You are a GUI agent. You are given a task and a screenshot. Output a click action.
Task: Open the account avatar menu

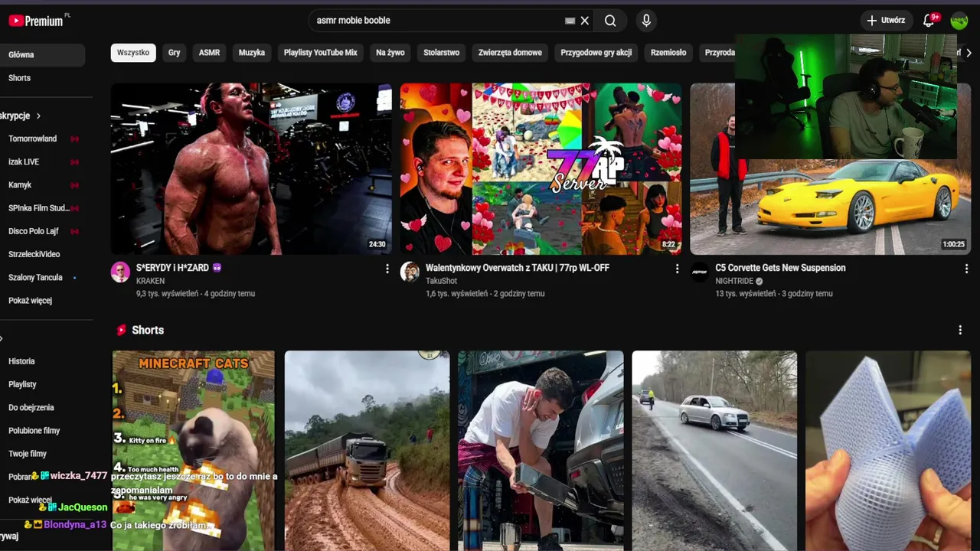(x=959, y=21)
